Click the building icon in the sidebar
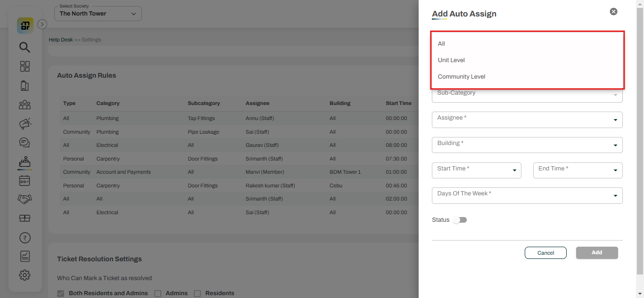 25,85
